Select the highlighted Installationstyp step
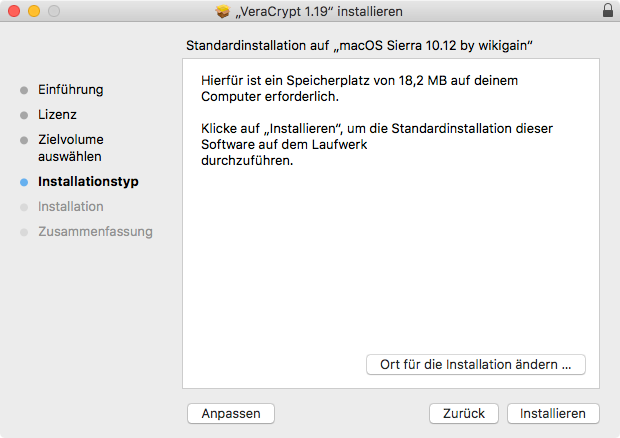 88,182
